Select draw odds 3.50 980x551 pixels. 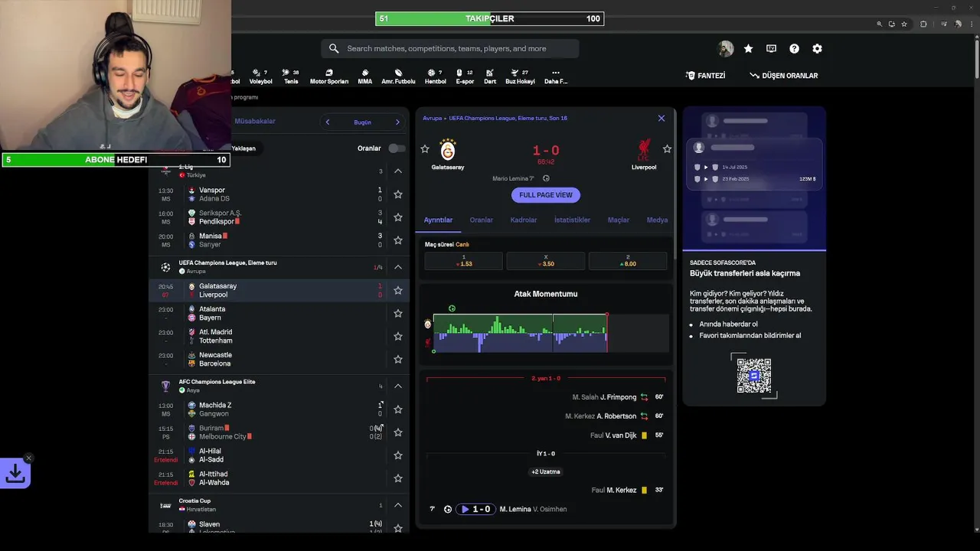546,261
